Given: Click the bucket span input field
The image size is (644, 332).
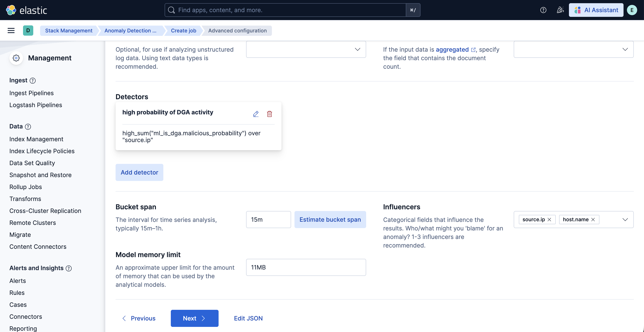Looking at the screenshot, I should (268, 219).
